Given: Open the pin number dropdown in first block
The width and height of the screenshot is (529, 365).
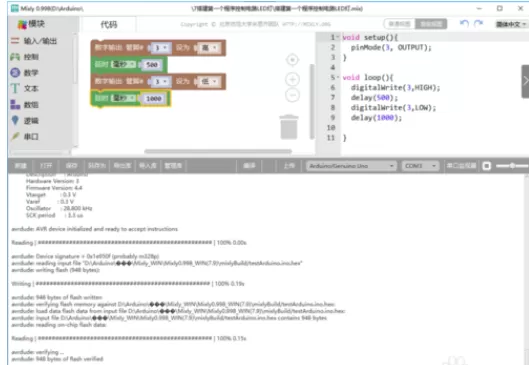Looking at the screenshot, I should point(160,48).
